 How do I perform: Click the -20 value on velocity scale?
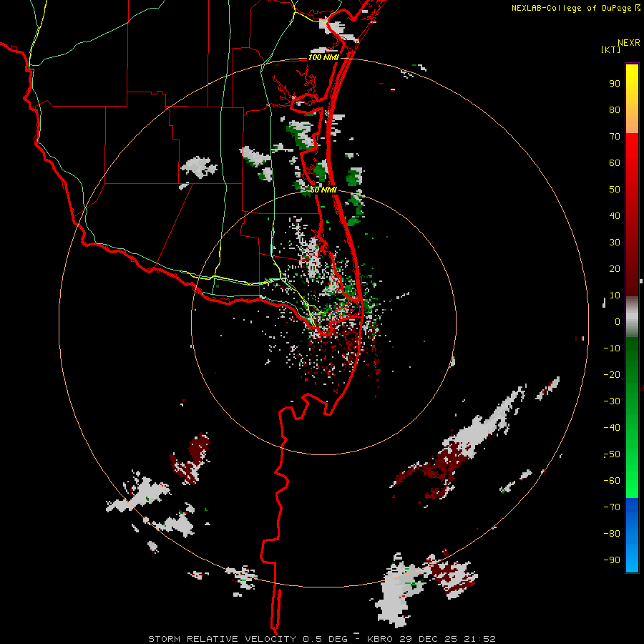pyautogui.click(x=612, y=374)
